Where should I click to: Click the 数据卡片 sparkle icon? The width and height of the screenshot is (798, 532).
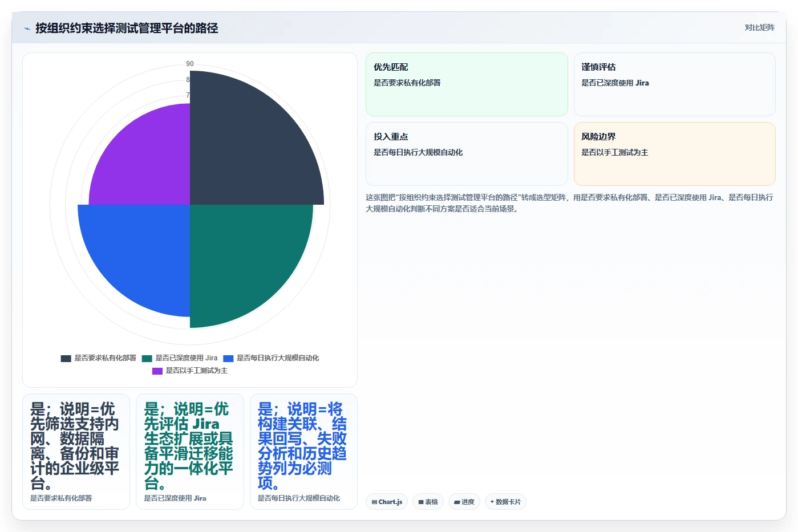(x=492, y=502)
